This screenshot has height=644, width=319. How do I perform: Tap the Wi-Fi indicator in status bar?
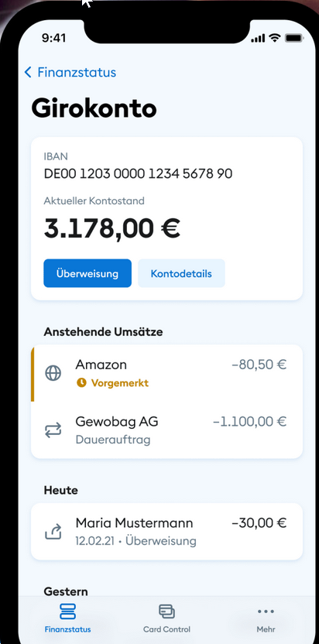[274, 38]
